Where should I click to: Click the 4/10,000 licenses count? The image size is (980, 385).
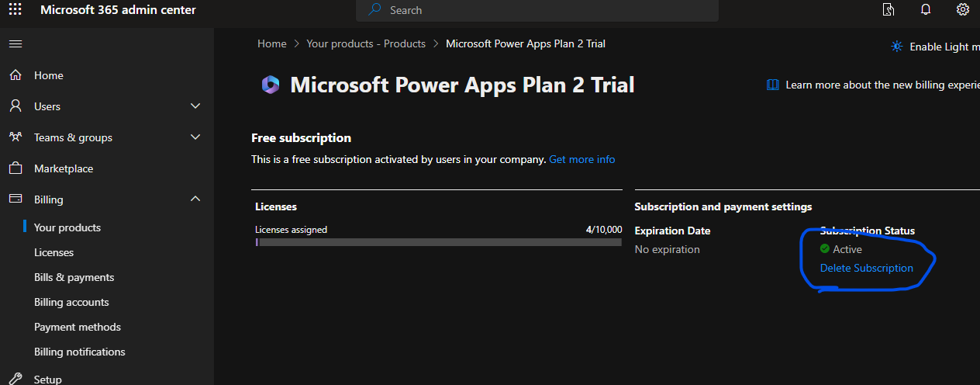pos(604,230)
